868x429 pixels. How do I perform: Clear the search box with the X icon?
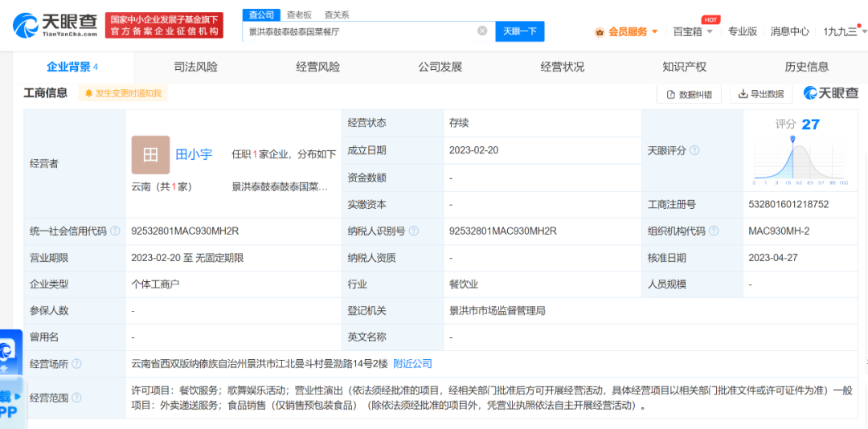tap(482, 31)
